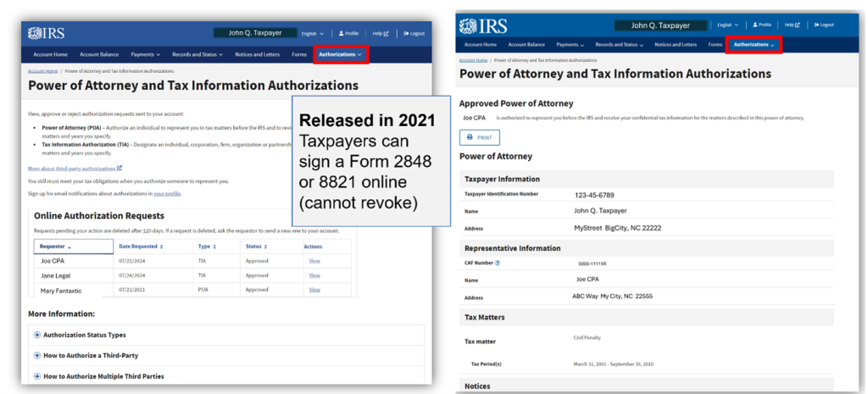The height and width of the screenshot is (394, 868).
Task: Open English language dropdown in left window
Action: coord(313,34)
